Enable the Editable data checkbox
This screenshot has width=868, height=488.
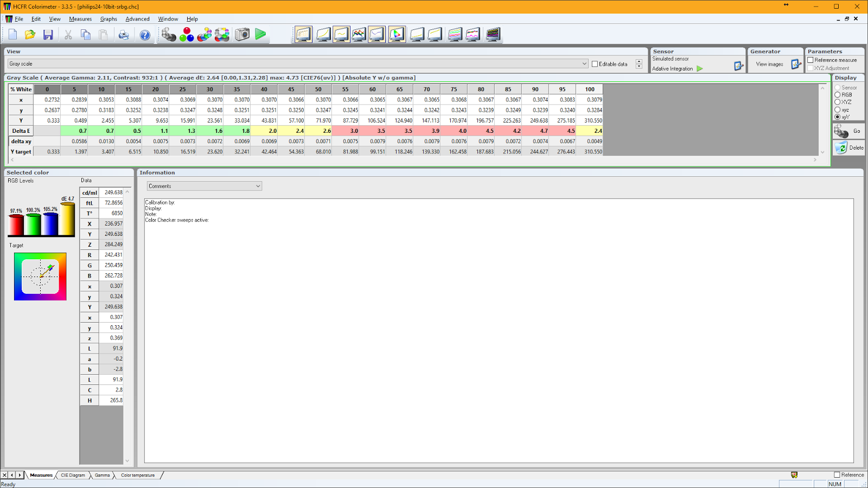595,64
